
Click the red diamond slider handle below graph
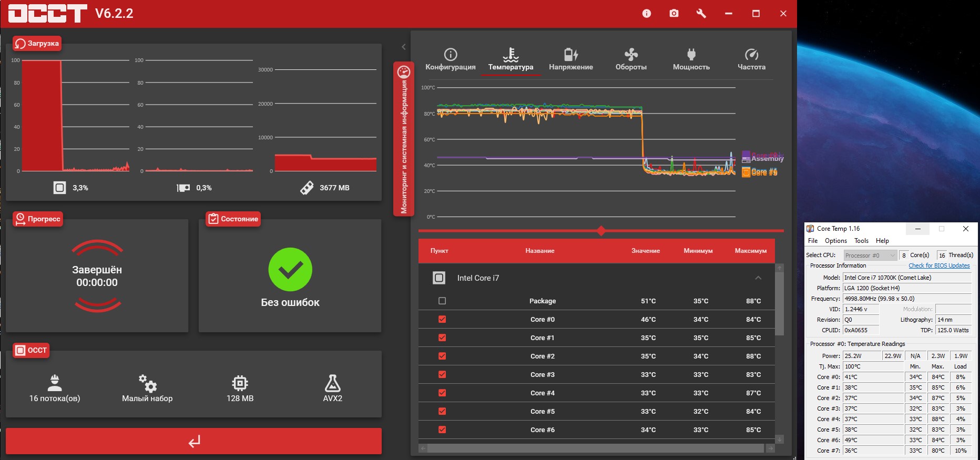[x=601, y=230]
